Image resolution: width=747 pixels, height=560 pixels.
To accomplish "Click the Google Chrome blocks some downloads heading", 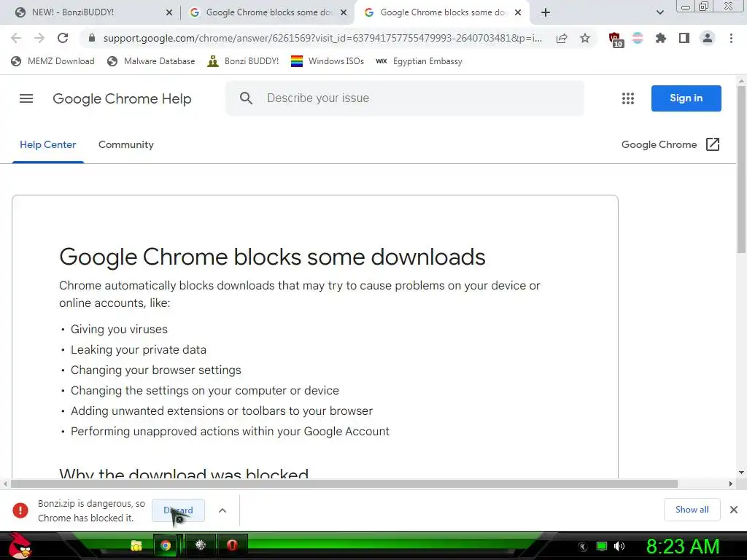I will [272, 257].
